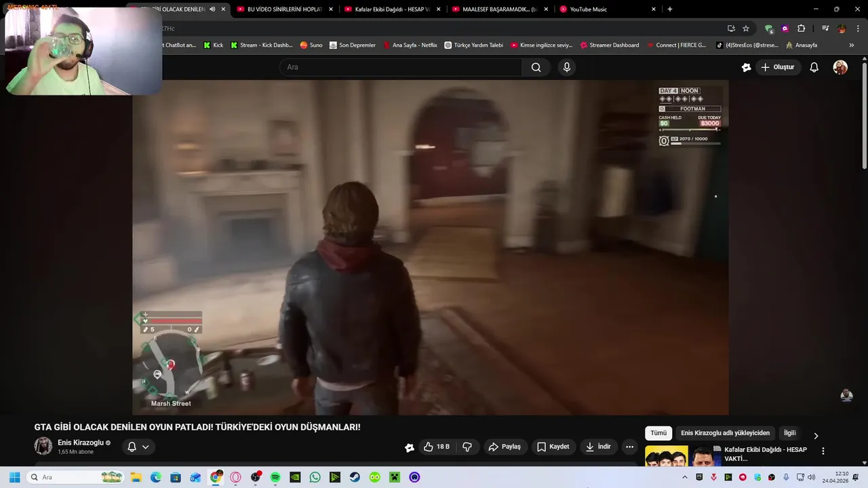Open volume control in system tray
Viewport: 868px width, 488px height.
click(x=811, y=477)
